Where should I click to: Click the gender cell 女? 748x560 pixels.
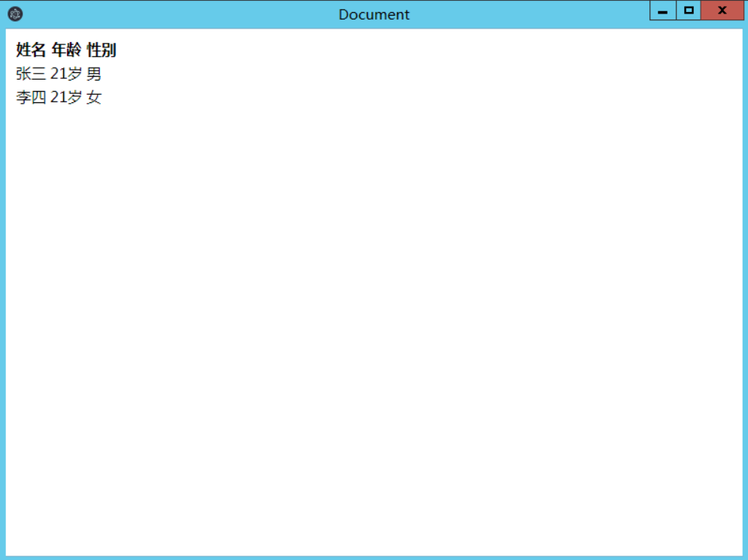94,97
